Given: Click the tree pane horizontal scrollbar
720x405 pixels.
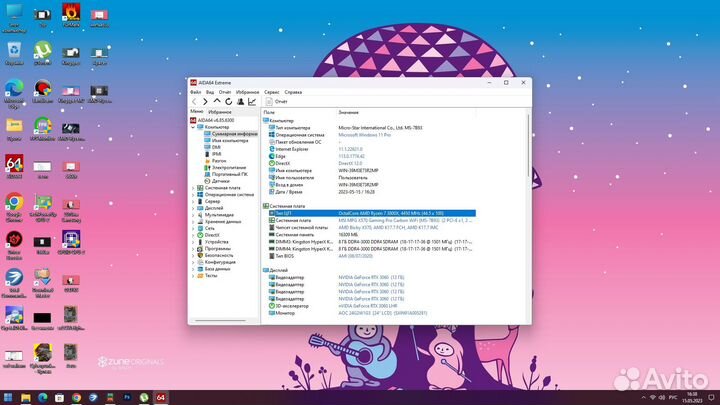Looking at the screenshot, I should click(220, 321).
